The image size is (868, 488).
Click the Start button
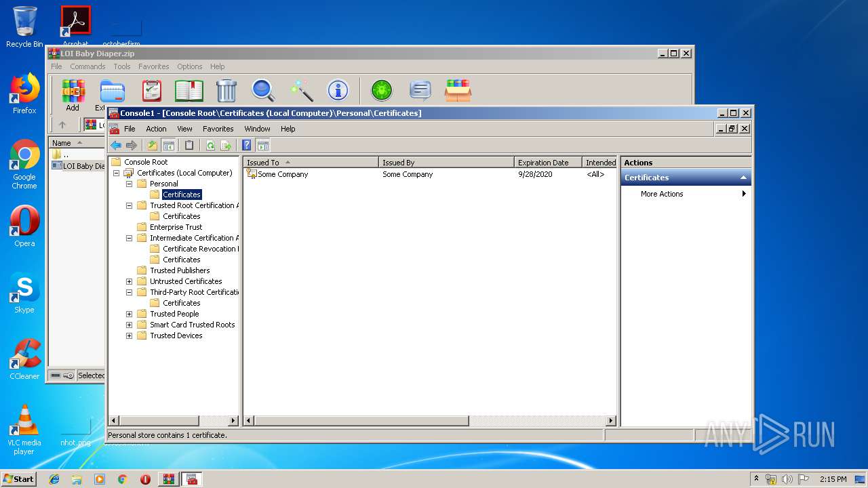click(19, 479)
